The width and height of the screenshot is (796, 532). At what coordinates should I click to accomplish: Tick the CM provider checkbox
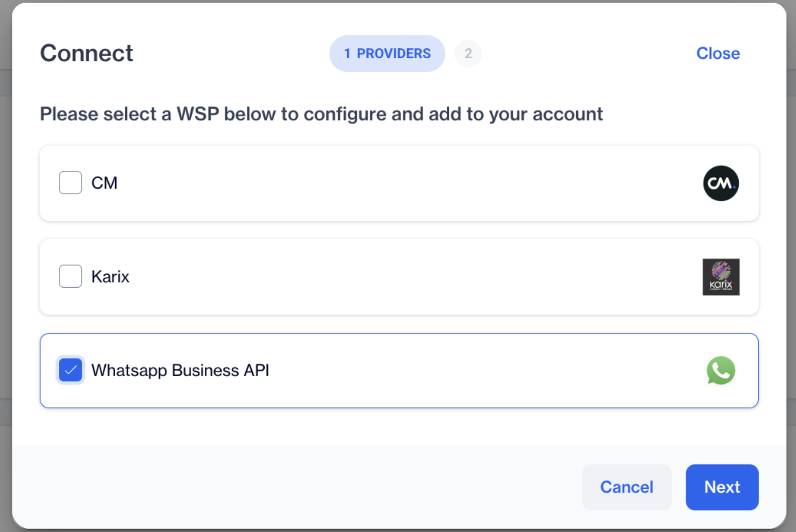coord(70,183)
